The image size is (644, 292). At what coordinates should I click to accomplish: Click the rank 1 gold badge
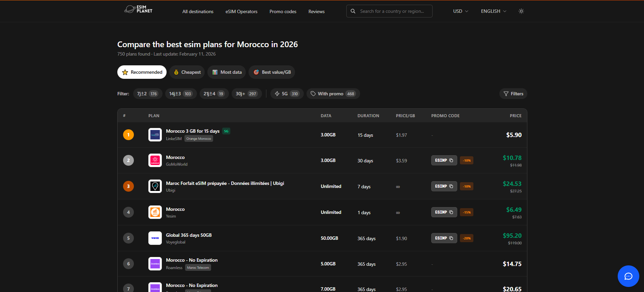point(128,135)
